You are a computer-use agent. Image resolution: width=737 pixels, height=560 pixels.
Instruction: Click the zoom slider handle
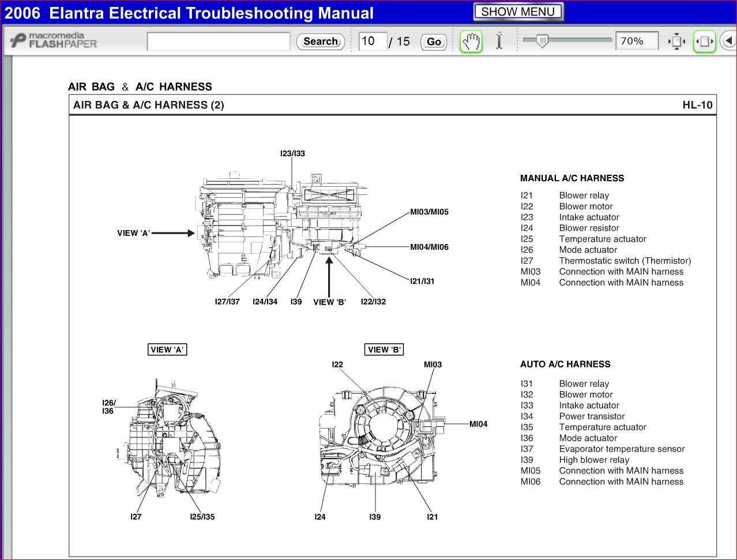[x=542, y=40]
